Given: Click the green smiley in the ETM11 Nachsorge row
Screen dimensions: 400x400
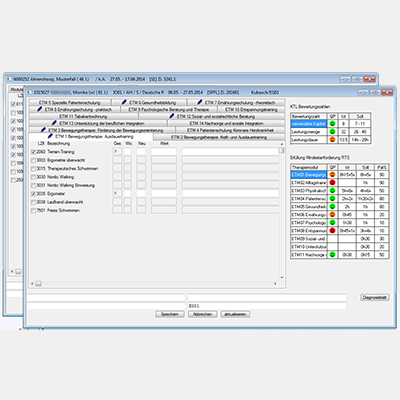Looking at the screenshot, I should (332, 255).
